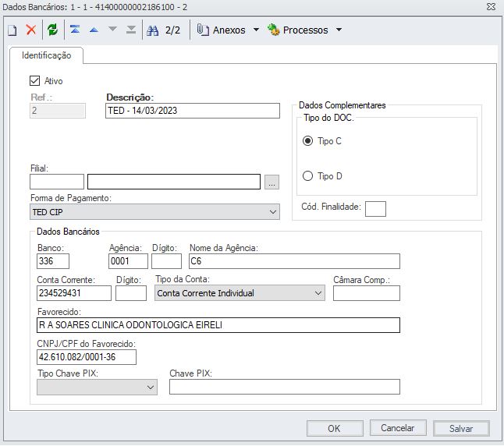
Task: Click the green refresh icon
Action: [52, 30]
